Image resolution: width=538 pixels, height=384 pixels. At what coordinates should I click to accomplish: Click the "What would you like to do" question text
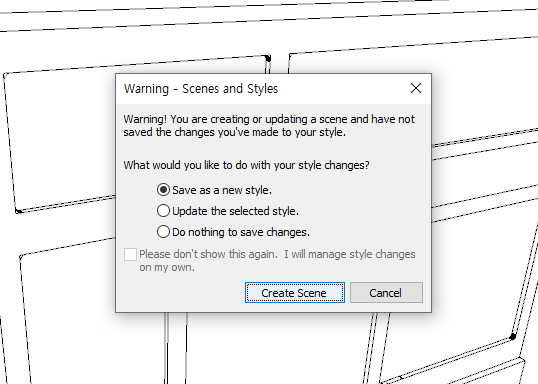coord(246,165)
